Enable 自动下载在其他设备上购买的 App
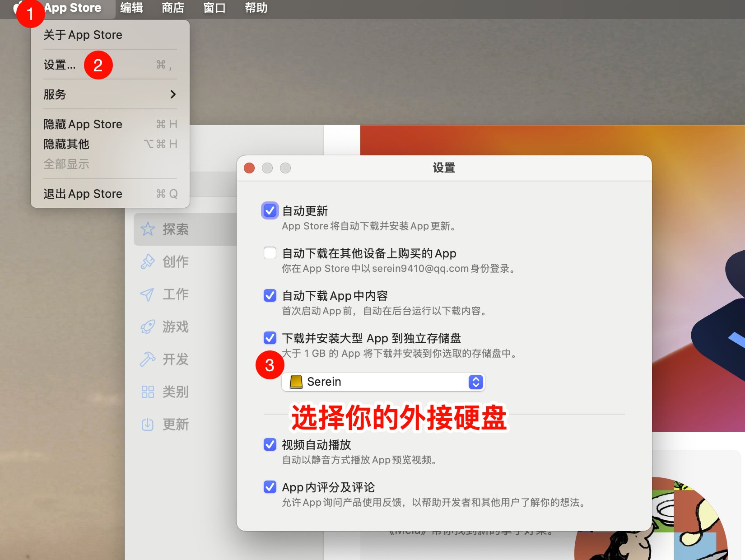This screenshot has width=745, height=560. [x=270, y=253]
